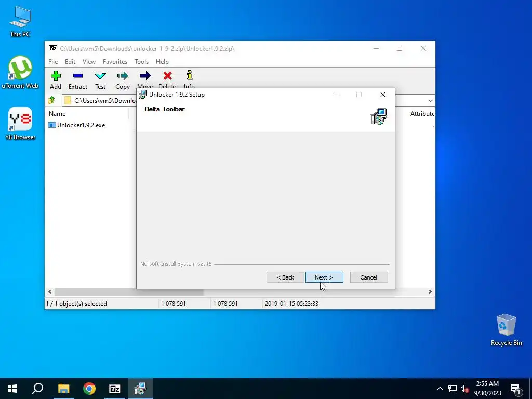This screenshot has height=399, width=532.
Task: Click the taskbar clock showing 2:55 AM
Action: [487, 389]
